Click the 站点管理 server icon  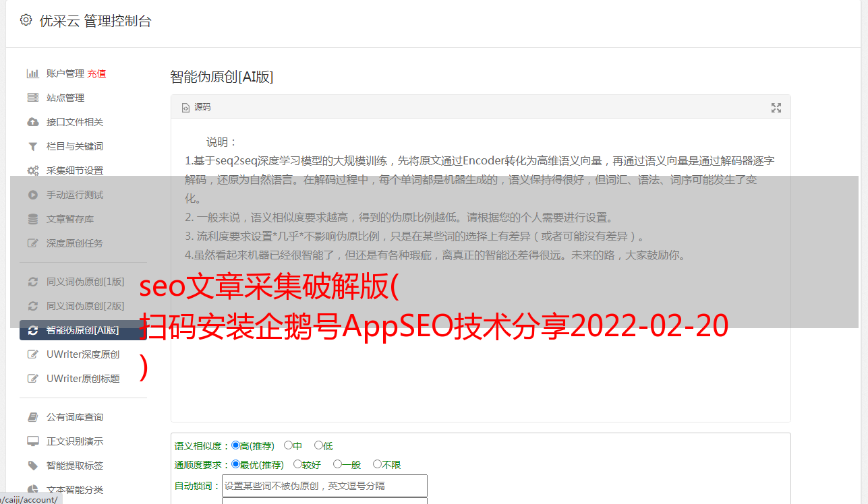point(32,98)
